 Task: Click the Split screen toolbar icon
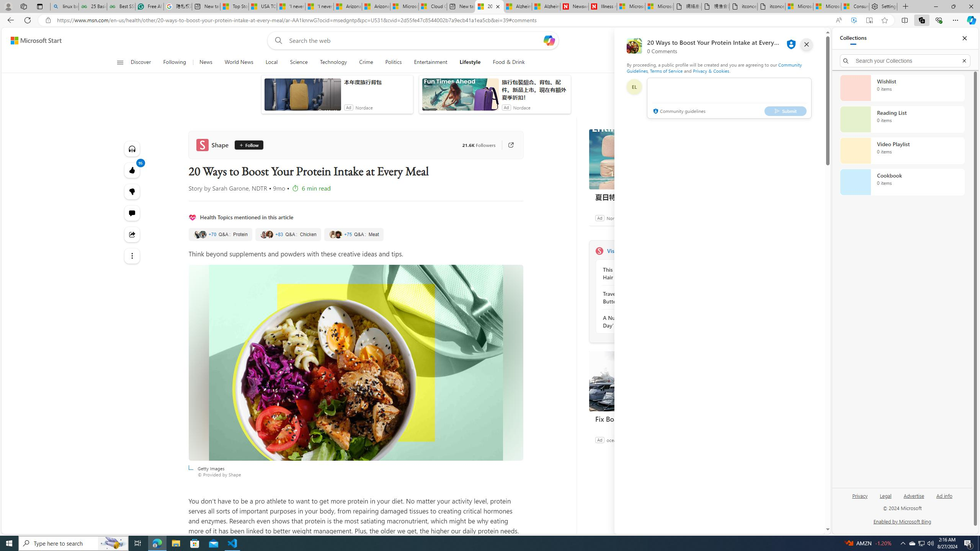point(904,20)
